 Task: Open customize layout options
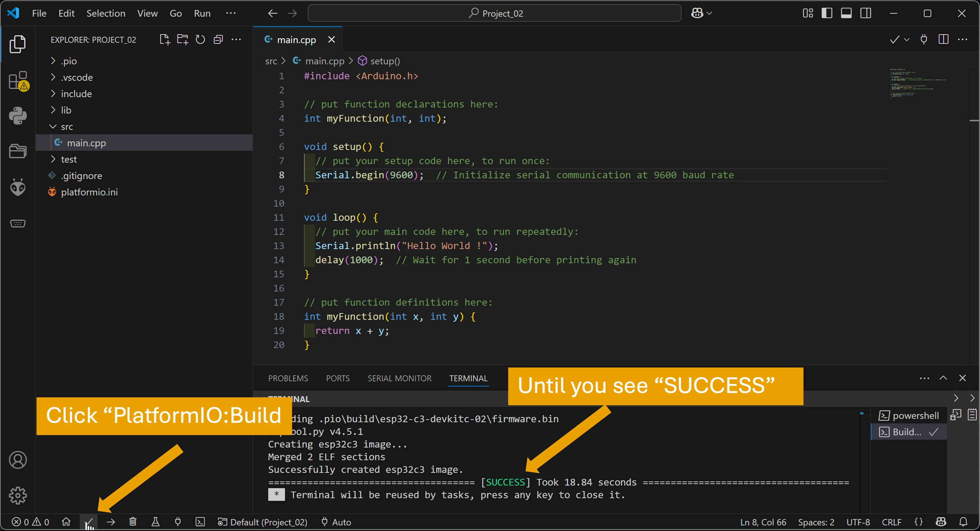(807, 13)
